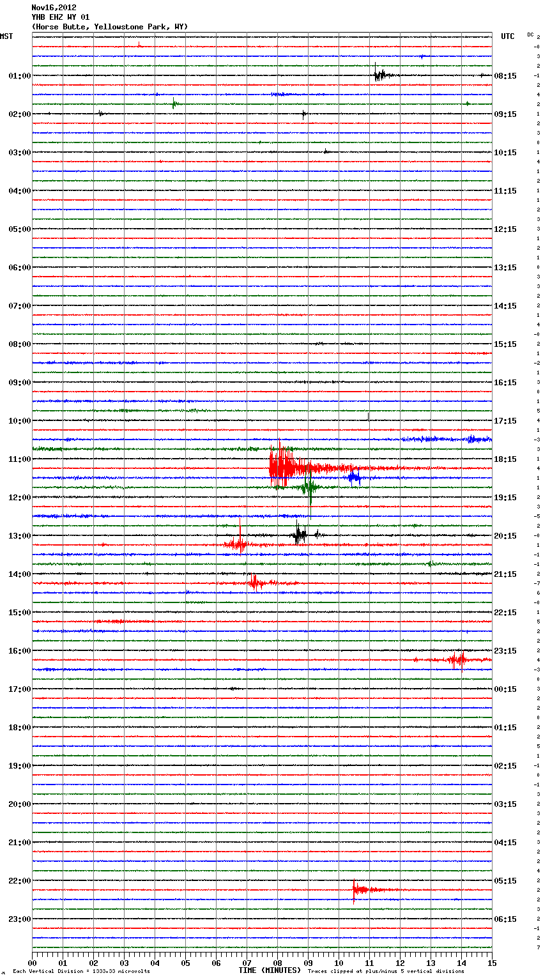Click the 13:15 UTC time label

point(505,268)
